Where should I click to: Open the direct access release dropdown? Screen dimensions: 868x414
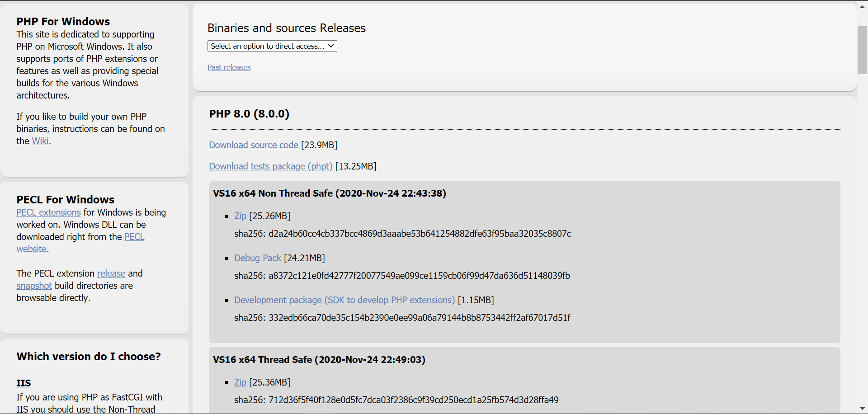[x=272, y=46]
